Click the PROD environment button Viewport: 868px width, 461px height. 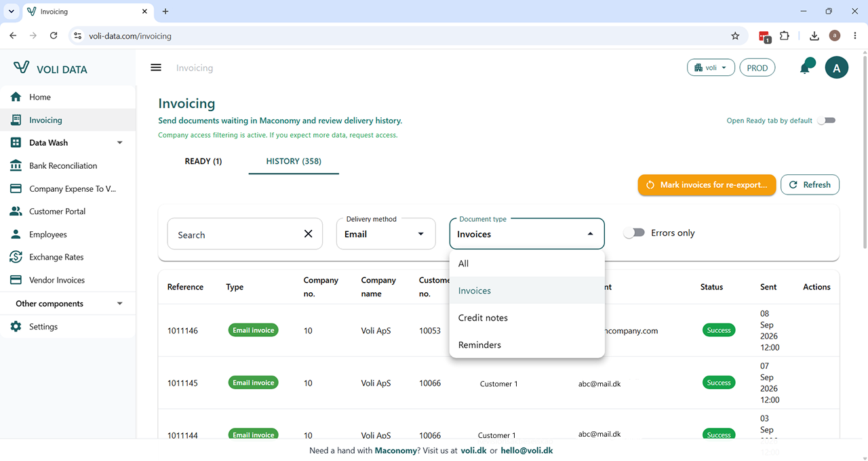757,68
